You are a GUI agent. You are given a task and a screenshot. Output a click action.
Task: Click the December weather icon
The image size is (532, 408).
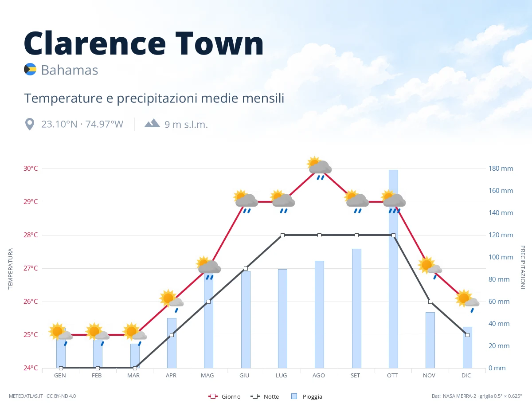tap(467, 301)
